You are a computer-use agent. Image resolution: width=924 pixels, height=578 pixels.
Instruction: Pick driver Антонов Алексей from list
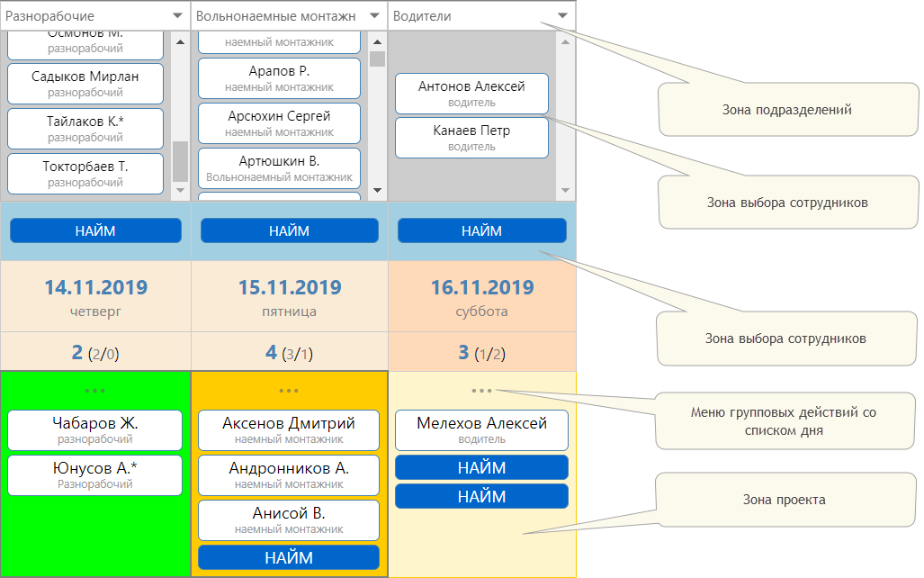point(471,93)
